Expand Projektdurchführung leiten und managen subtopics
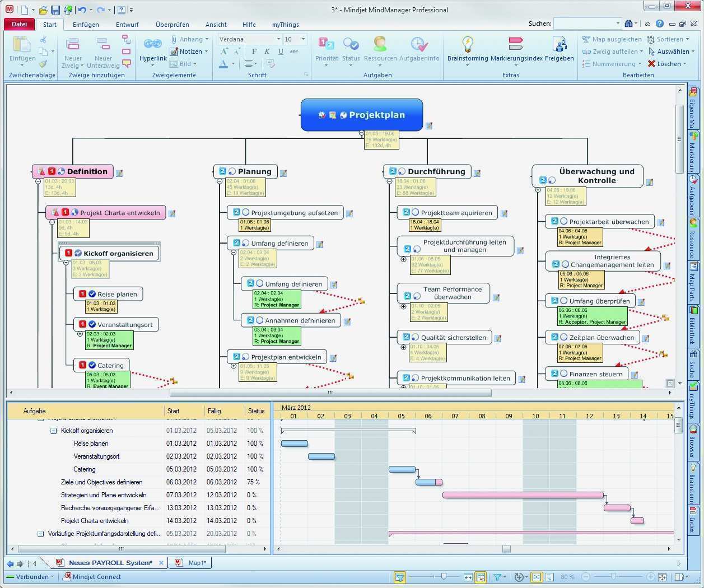704x588 pixels. coord(403,259)
